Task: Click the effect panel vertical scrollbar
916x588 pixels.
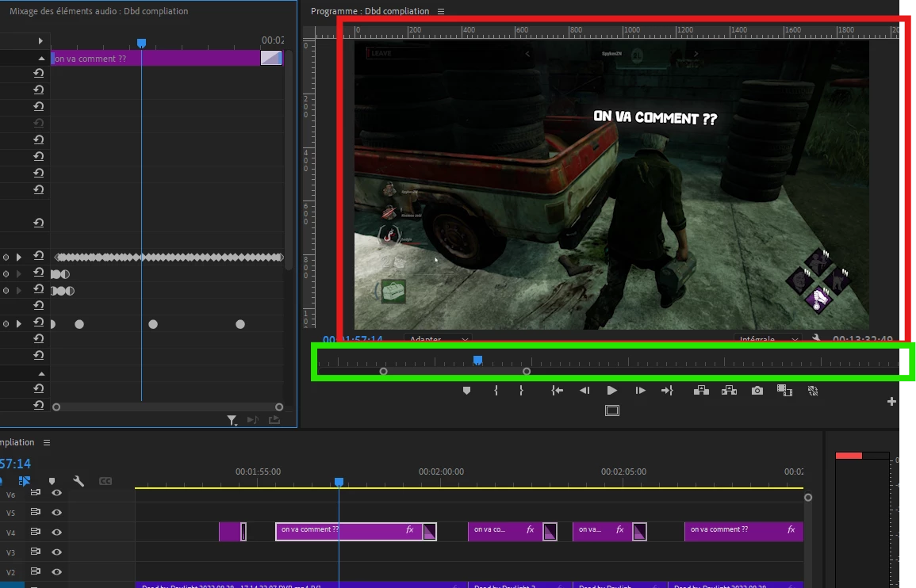Action: (288, 161)
